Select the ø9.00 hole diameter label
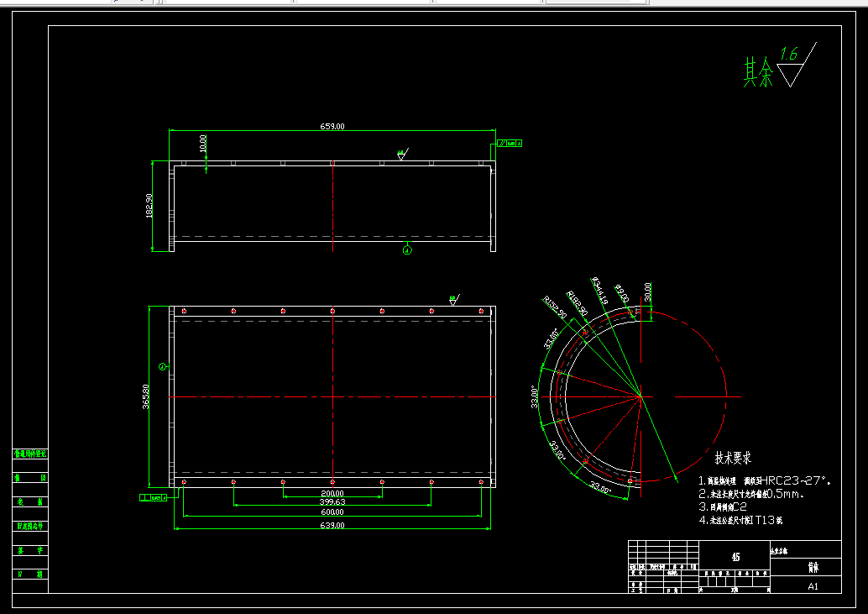 pos(622,293)
